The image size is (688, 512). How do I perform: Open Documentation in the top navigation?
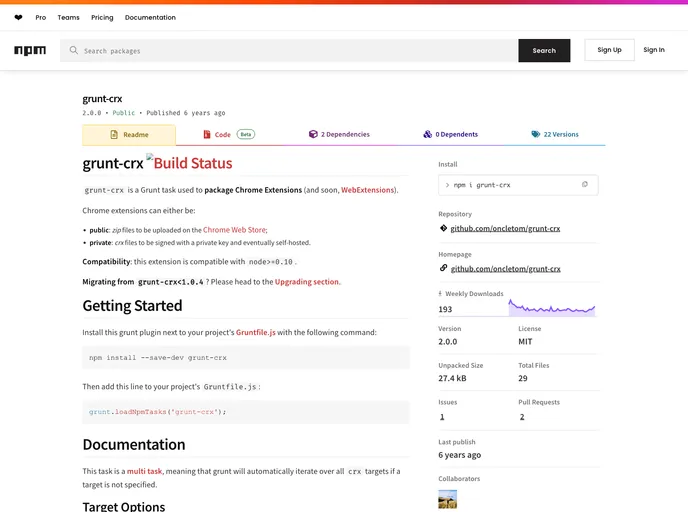coord(150,18)
